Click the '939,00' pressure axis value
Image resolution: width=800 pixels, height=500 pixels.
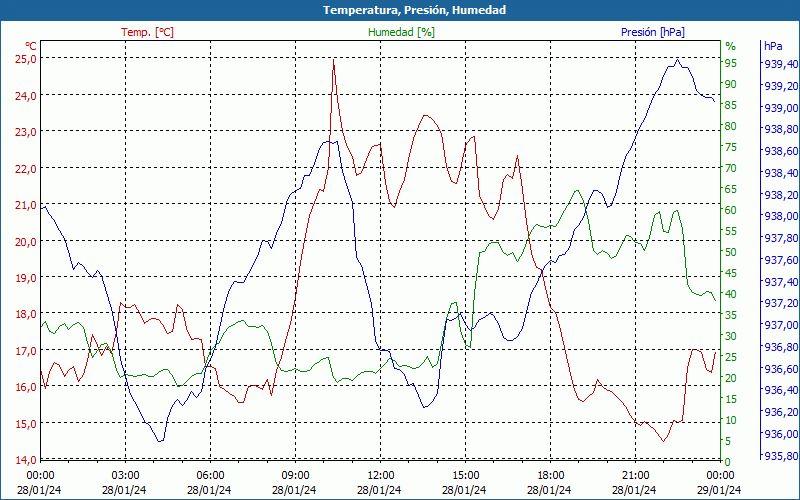pos(781,108)
